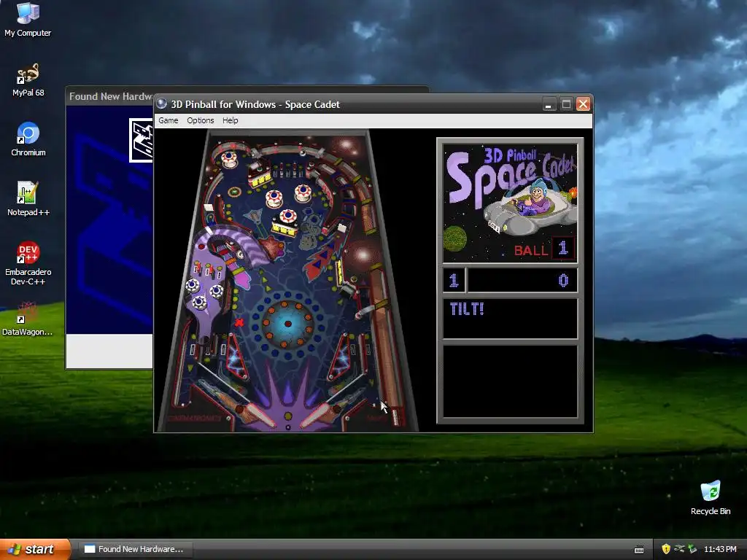This screenshot has width=747, height=560.
Task: Click the 3D Pinball title bar icon
Action: pos(161,104)
